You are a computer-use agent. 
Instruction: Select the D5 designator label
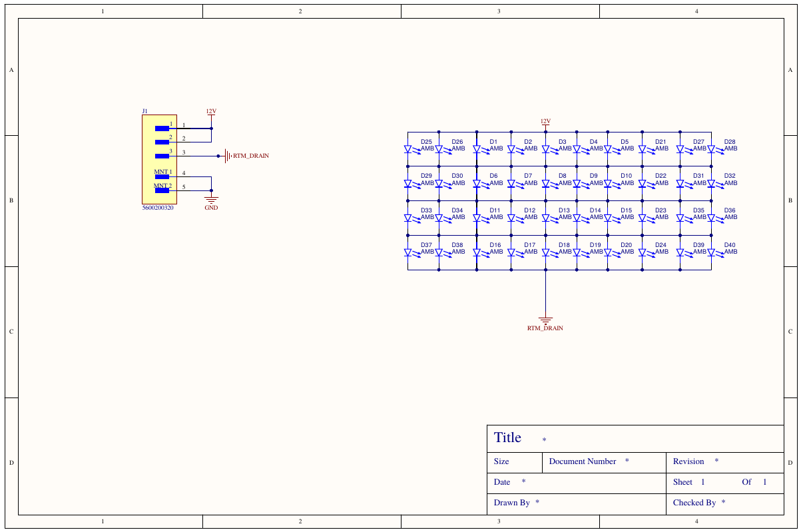[625, 142]
